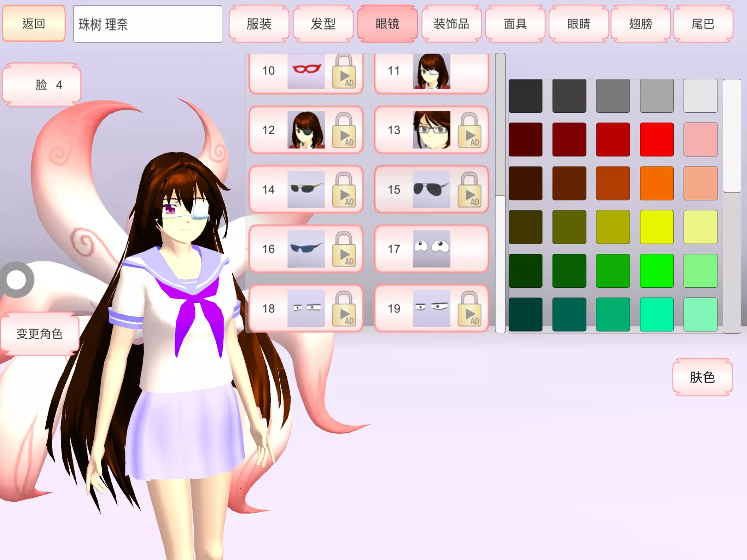This screenshot has height=560, width=747.
Task: Choose the gold-frame sunglasses item 14
Action: [306, 190]
